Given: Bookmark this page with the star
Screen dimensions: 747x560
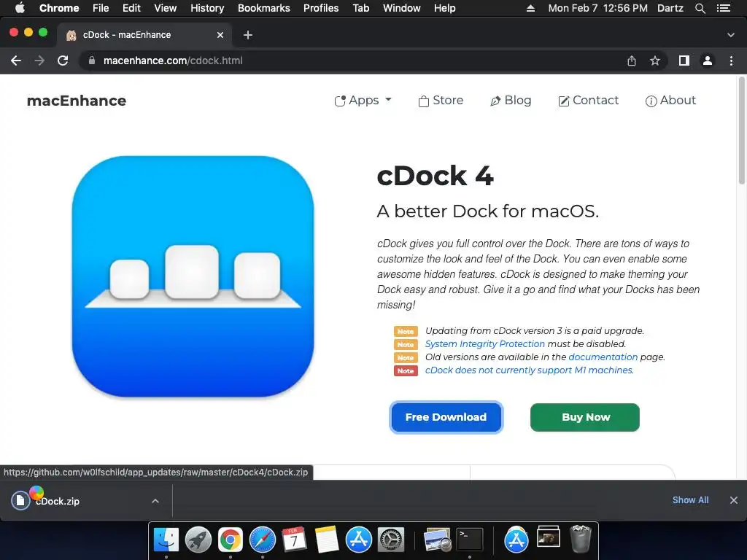Looking at the screenshot, I should (655, 61).
